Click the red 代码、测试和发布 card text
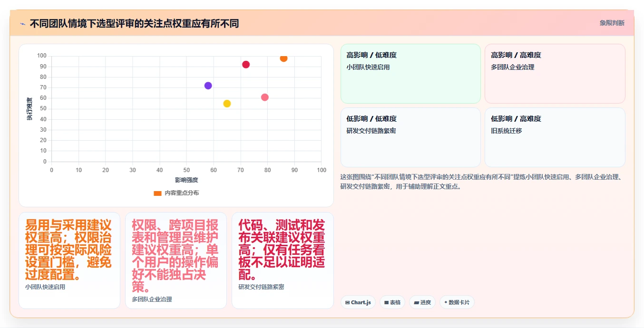 (282, 250)
